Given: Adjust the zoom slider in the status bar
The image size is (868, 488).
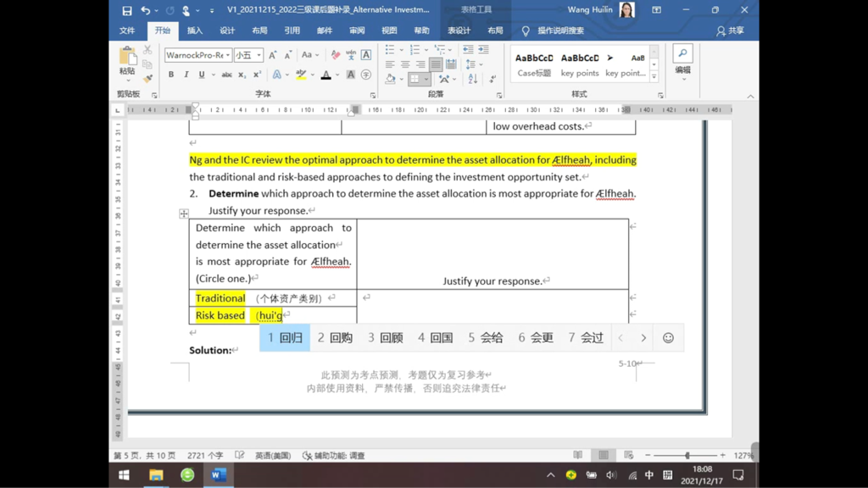Looking at the screenshot, I should coord(687,455).
